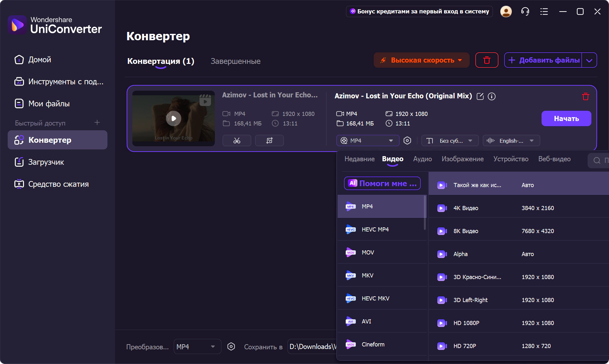Screen dimensions: 609x364
Task: Choose MOV format
Action: (382, 253)
